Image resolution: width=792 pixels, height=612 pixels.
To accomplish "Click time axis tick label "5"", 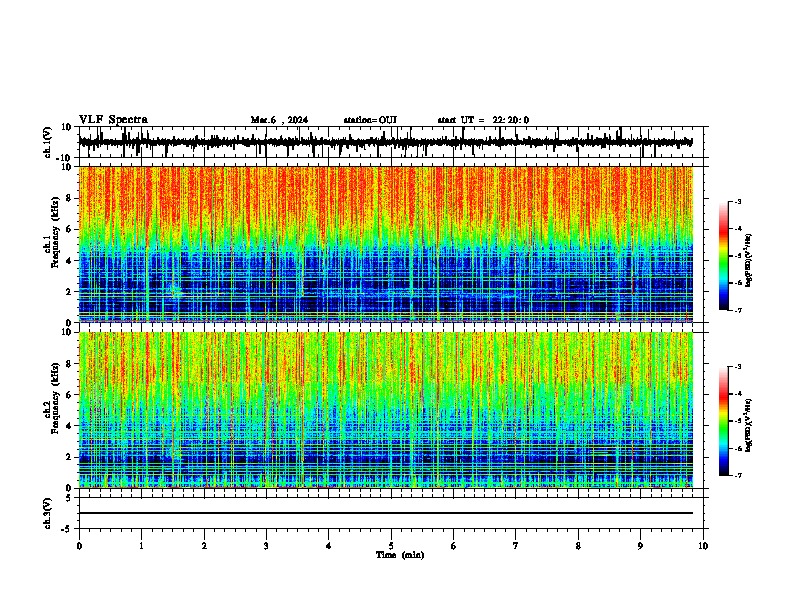I will pyautogui.click(x=391, y=546).
